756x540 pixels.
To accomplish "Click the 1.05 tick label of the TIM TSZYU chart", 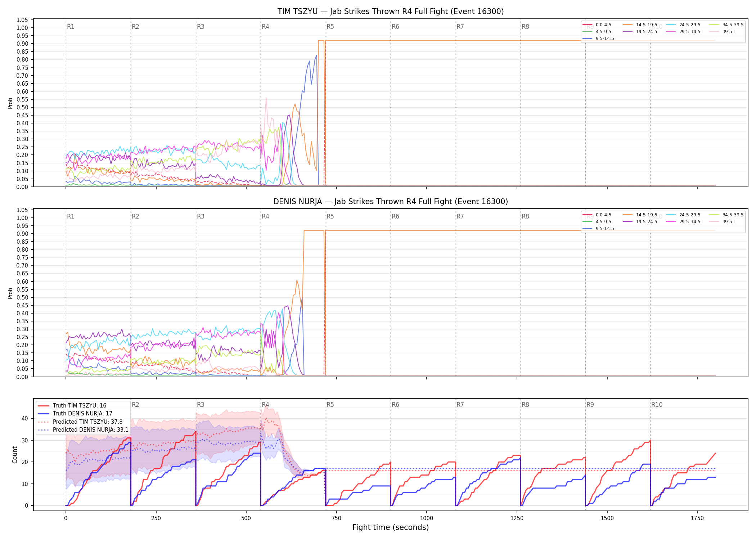I will coord(22,20).
